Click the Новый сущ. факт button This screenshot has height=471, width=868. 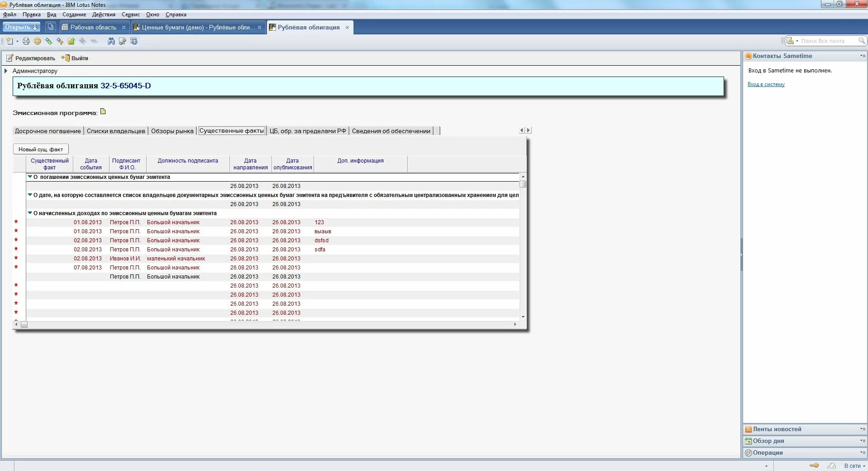pos(41,149)
